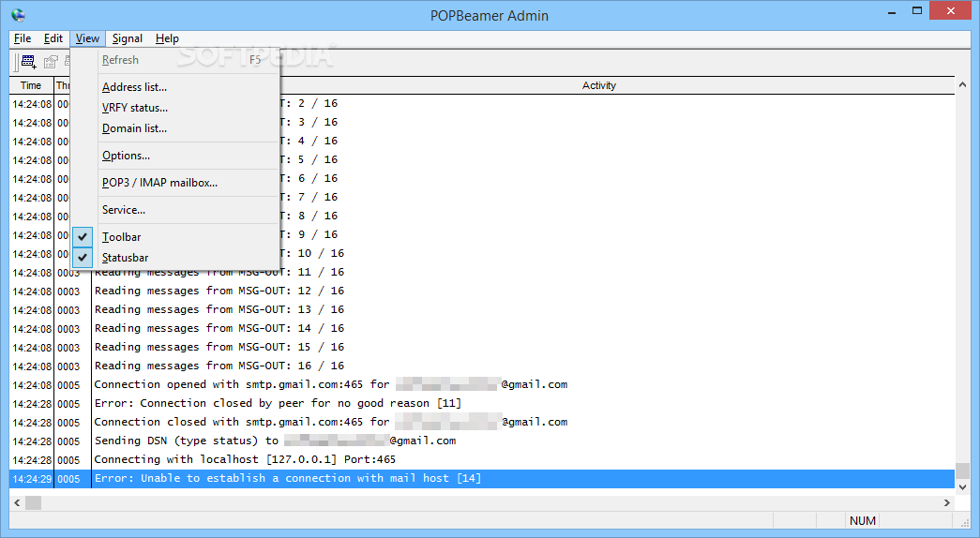Minimize the POPBeamer Admin window
The height and width of the screenshot is (538, 980).
pos(893,10)
